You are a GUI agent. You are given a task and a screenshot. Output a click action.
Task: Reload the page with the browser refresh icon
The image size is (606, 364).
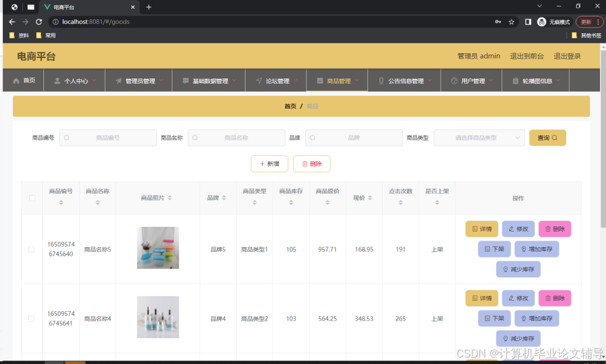tap(39, 22)
